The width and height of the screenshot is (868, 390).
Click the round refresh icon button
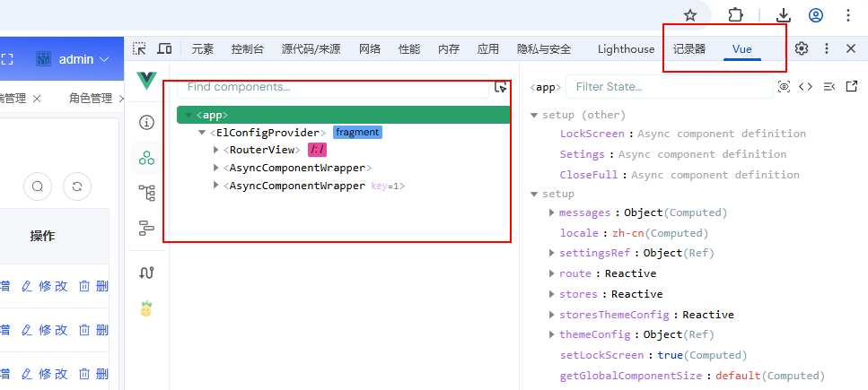(77, 186)
